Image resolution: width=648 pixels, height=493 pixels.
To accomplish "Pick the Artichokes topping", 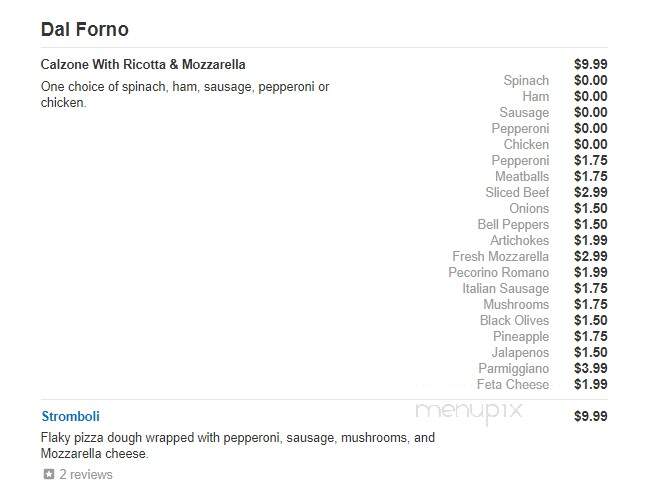I will coord(519,240).
